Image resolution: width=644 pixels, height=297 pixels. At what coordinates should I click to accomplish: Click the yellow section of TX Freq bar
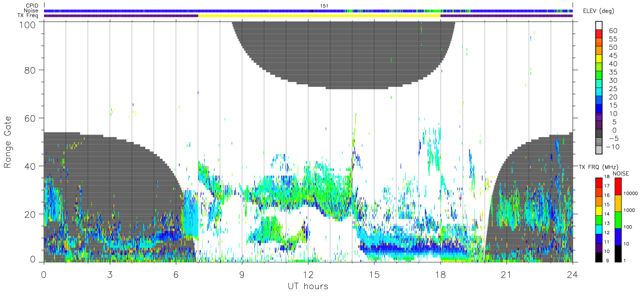pyautogui.click(x=319, y=16)
